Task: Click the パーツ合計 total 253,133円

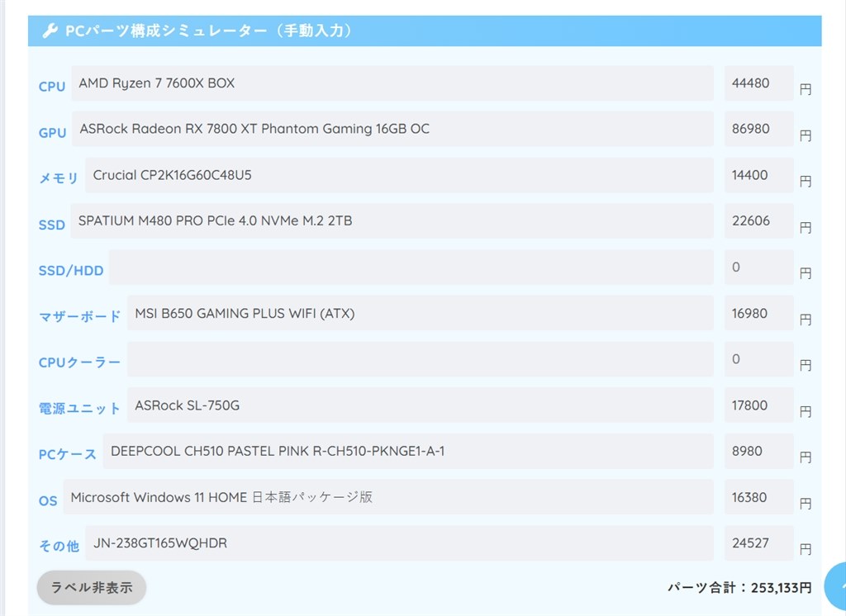Action: 739,587
